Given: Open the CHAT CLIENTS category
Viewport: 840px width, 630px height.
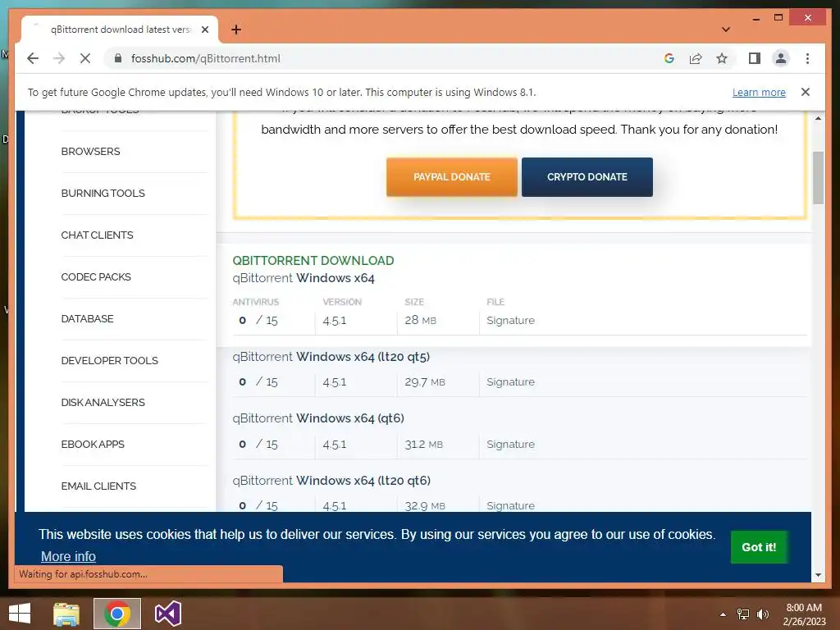Looking at the screenshot, I should point(97,235).
